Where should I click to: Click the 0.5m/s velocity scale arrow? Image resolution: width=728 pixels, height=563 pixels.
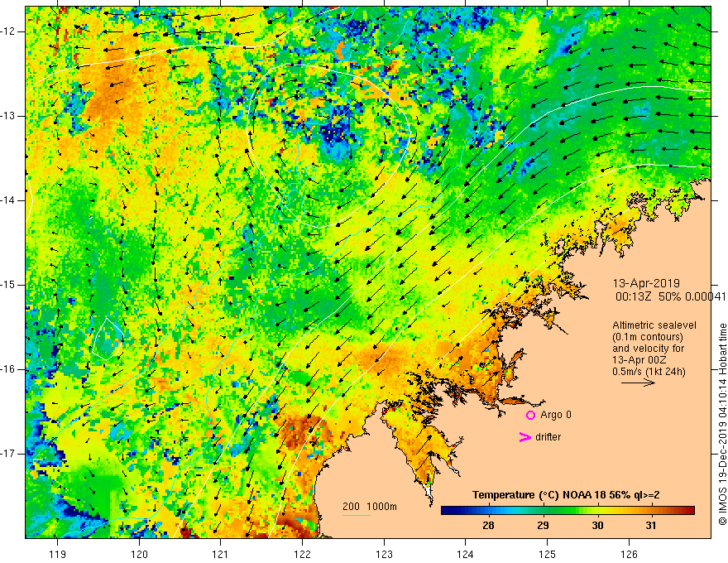[638, 383]
